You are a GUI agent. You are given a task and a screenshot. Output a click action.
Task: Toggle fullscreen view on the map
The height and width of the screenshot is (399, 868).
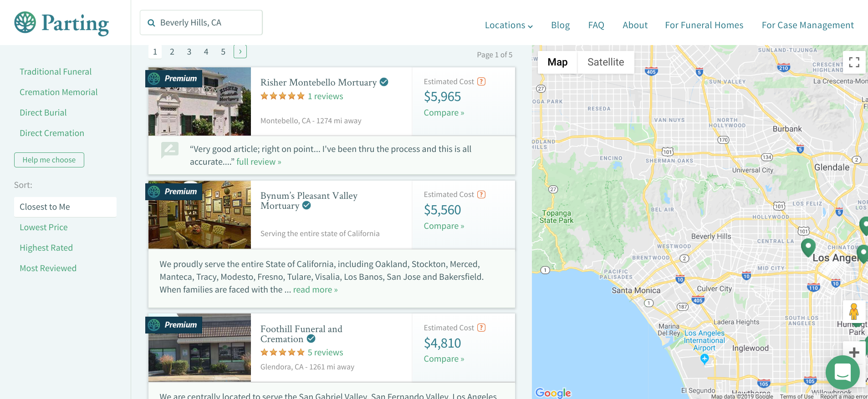[x=854, y=62]
